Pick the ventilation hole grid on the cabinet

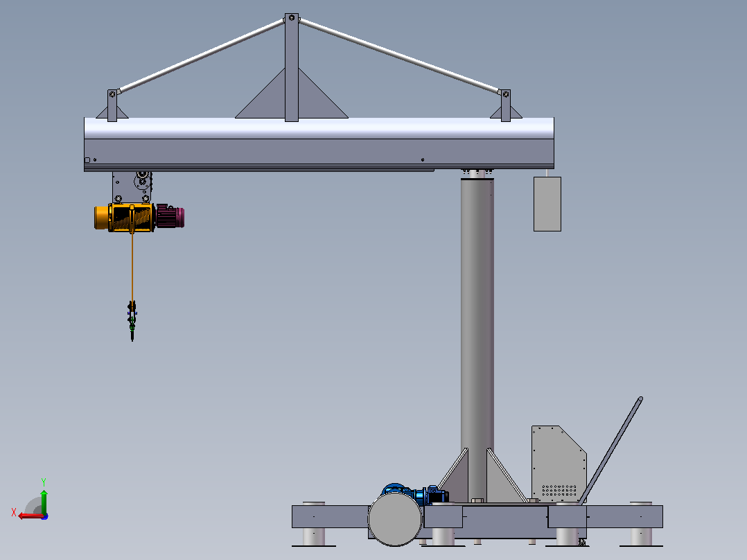(x=559, y=491)
